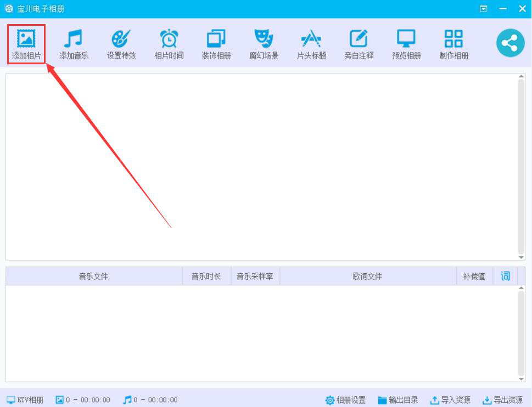Click photo area scrollbar up arrow
Image resolution: width=532 pixels, height=407 pixels.
click(522, 77)
